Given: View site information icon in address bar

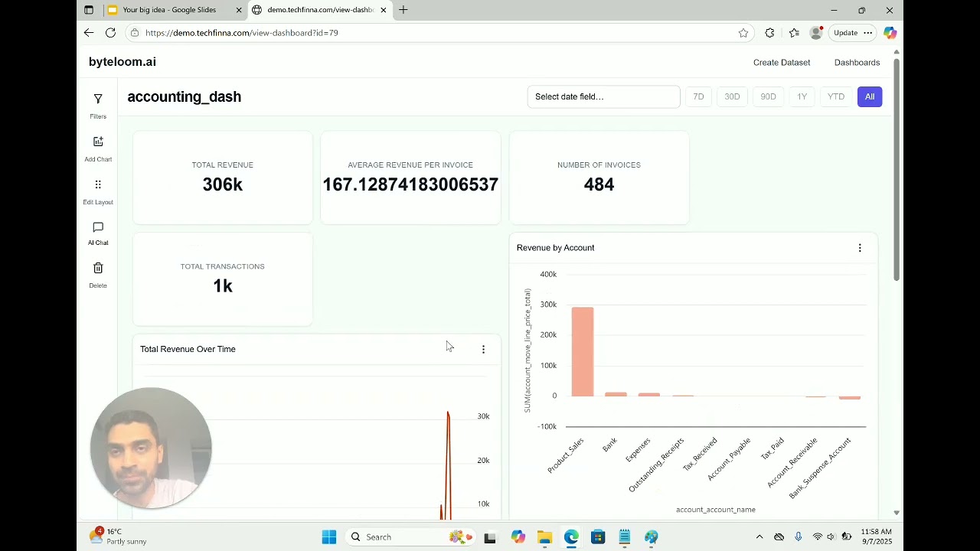Looking at the screenshot, I should click(135, 33).
